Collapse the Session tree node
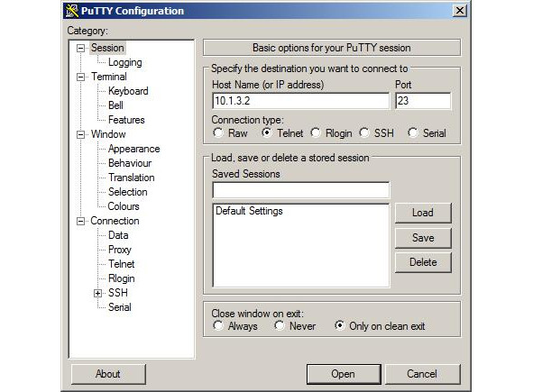The width and height of the screenshot is (533, 392). pyautogui.click(x=80, y=48)
